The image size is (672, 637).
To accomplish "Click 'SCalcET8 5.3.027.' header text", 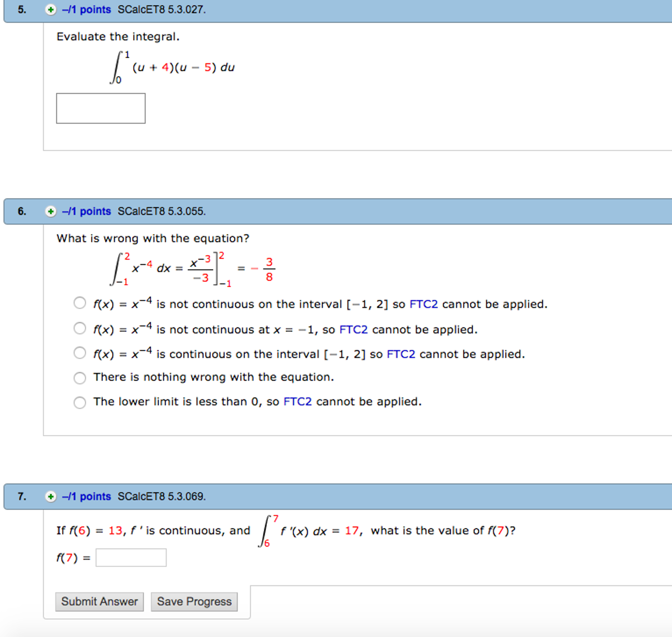I will coord(162,10).
